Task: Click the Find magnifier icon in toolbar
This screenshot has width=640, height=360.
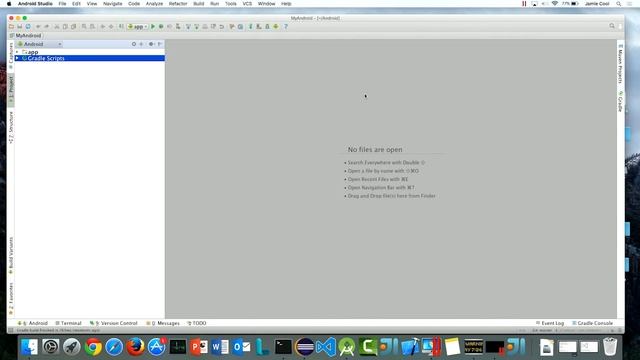Action: pos(84,27)
